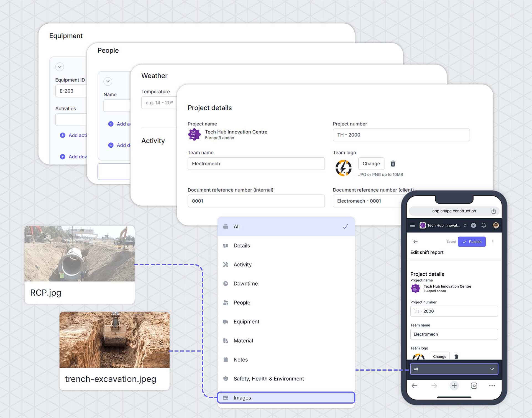Click the Publish button on the phone
Viewport: 532px width, 418px height.
(x=472, y=242)
